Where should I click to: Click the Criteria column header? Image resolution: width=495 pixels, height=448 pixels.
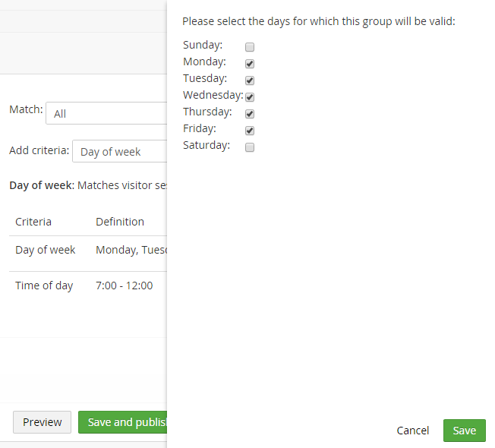(33, 222)
